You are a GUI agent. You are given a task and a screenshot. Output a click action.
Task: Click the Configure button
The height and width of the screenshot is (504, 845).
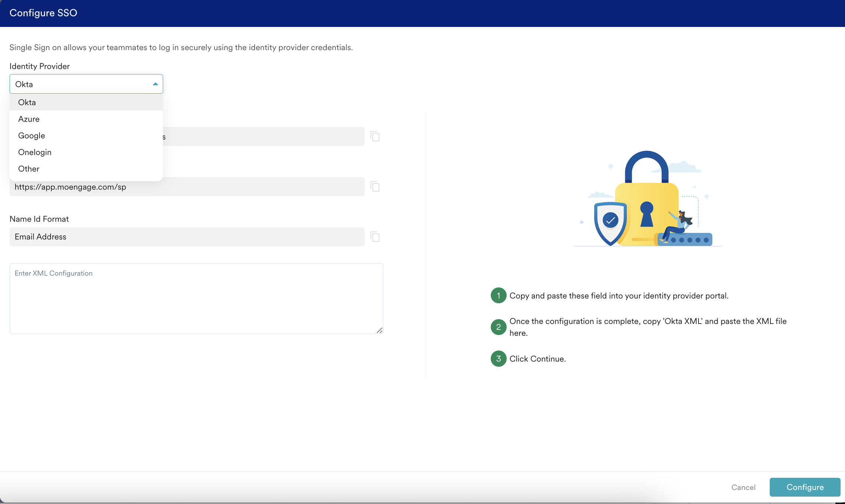click(805, 487)
